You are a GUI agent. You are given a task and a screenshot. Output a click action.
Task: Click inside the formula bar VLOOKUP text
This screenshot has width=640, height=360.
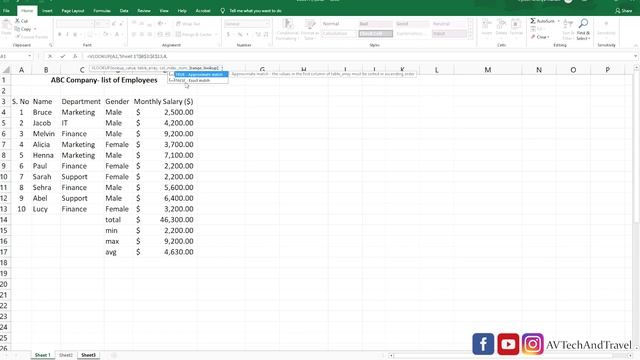127,56
